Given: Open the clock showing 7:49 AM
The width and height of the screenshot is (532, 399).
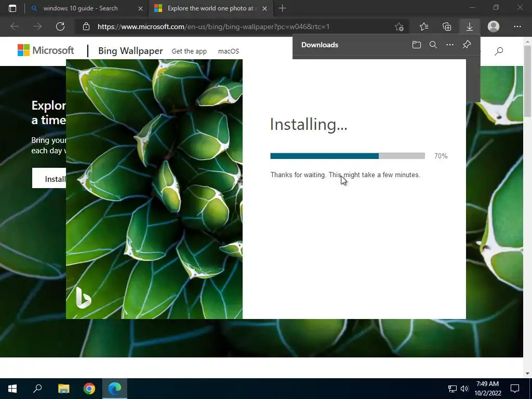Looking at the screenshot, I should (x=487, y=389).
